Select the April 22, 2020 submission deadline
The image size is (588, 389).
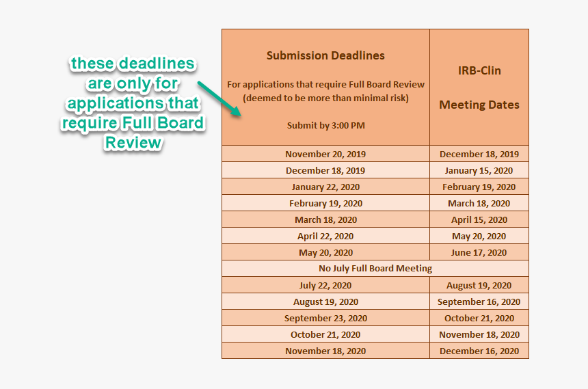[325, 236]
